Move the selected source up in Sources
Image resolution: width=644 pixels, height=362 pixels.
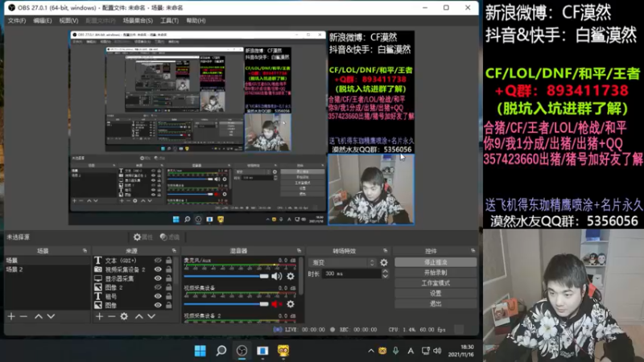pos(138,316)
